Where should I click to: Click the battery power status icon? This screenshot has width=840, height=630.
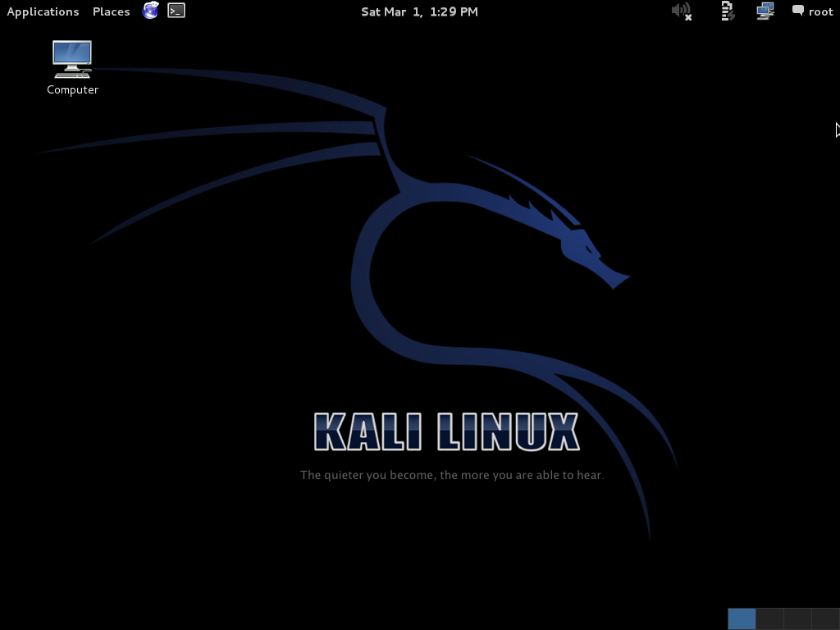point(728,11)
